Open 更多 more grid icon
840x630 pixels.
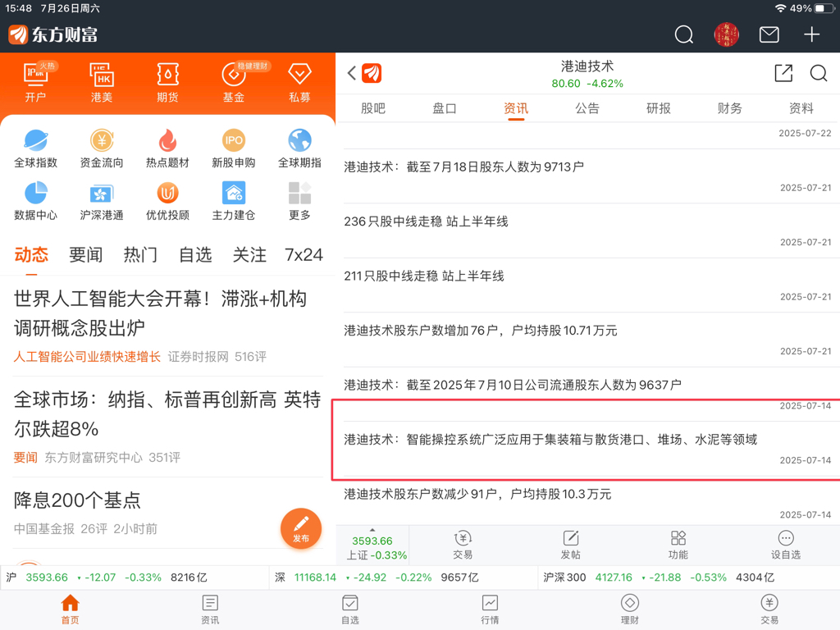[299, 201]
